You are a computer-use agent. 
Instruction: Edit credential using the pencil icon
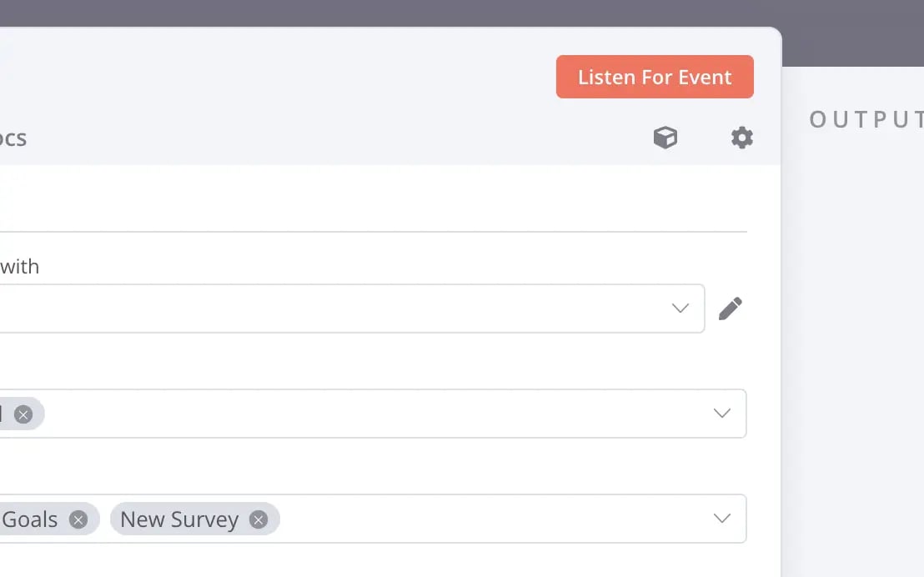tap(731, 309)
